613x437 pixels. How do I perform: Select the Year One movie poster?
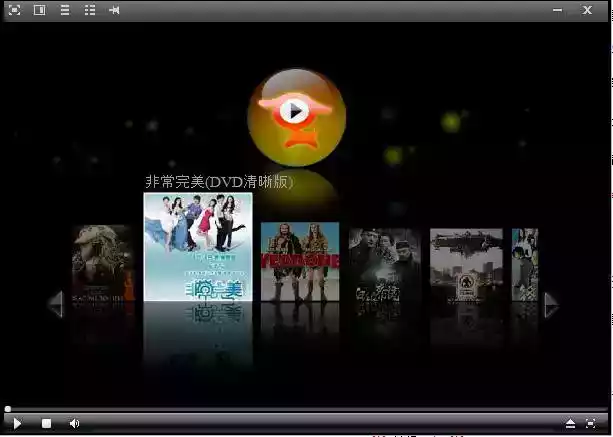299,261
